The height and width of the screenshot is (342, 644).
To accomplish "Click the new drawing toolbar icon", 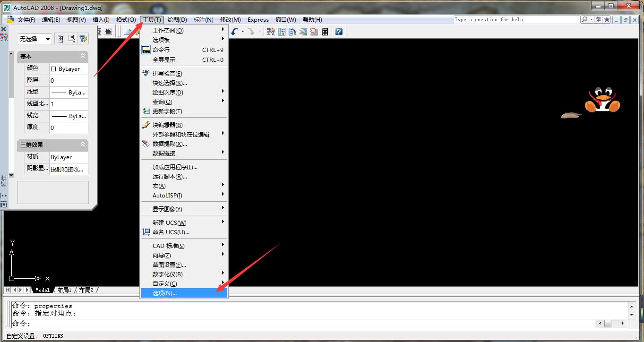I will coord(128,32).
